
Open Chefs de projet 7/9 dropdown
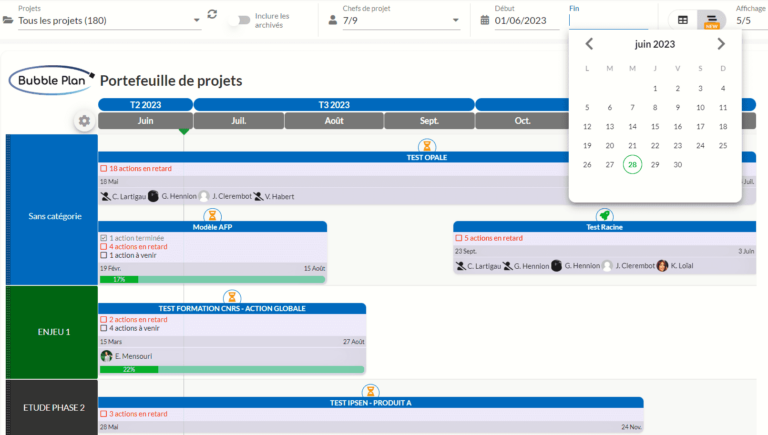[x=401, y=21]
